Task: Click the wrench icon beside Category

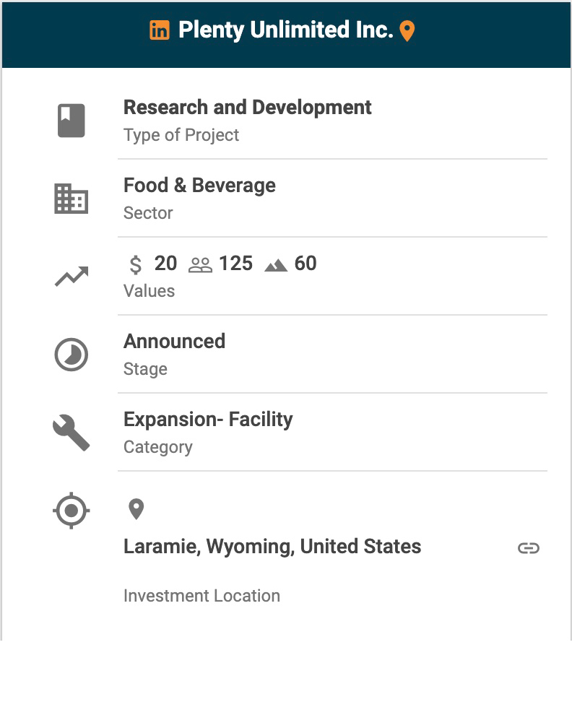Action: pos(71,433)
